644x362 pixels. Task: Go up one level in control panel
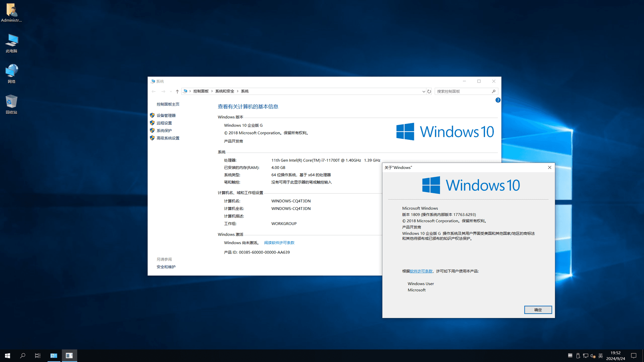(x=177, y=91)
